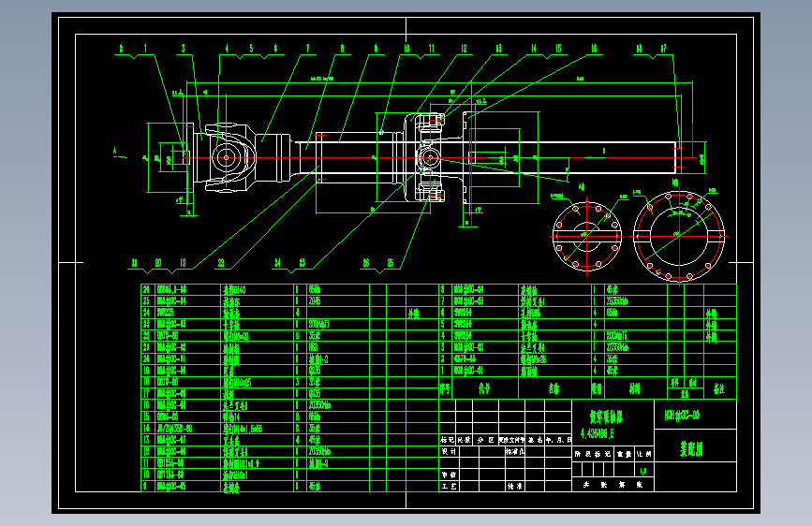Select the 工艺 label in the title block
Image resolution: width=812 pixels, height=526 pixels.
449,487
